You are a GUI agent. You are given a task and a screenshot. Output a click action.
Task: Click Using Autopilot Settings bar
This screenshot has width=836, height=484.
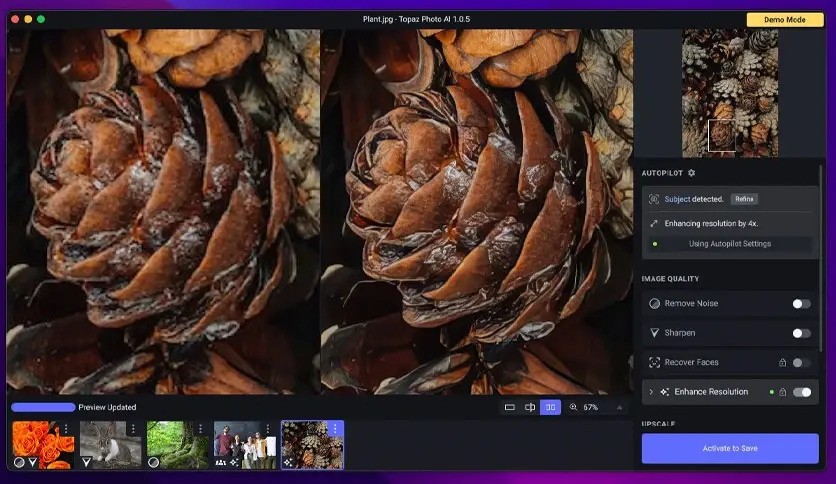click(730, 244)
